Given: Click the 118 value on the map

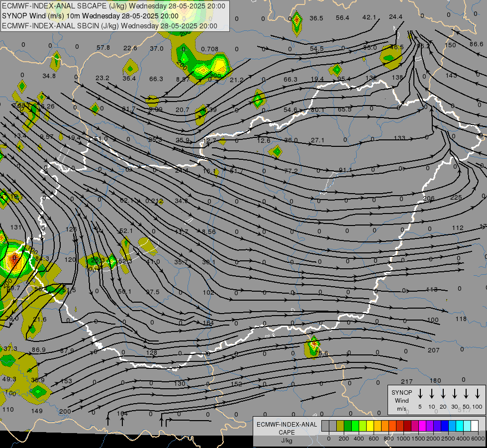Looking at the screenshot, I should click(461, 319).
